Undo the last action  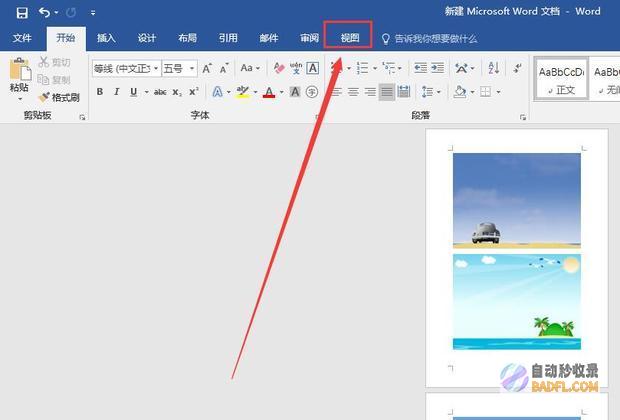(44, 13)
